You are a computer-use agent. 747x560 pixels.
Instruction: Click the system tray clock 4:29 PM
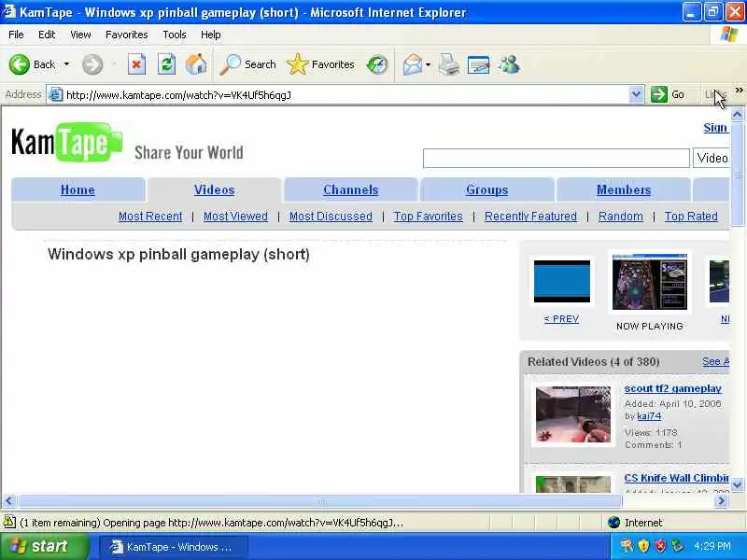pos(712,546)
